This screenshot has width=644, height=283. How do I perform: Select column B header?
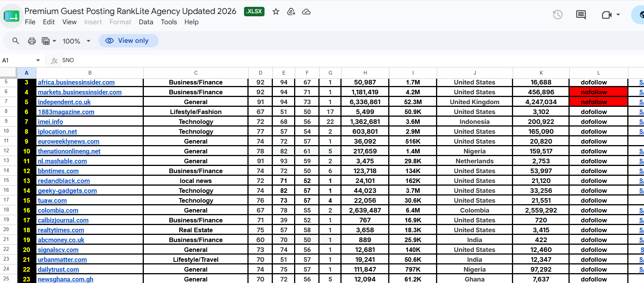[90, 73]
